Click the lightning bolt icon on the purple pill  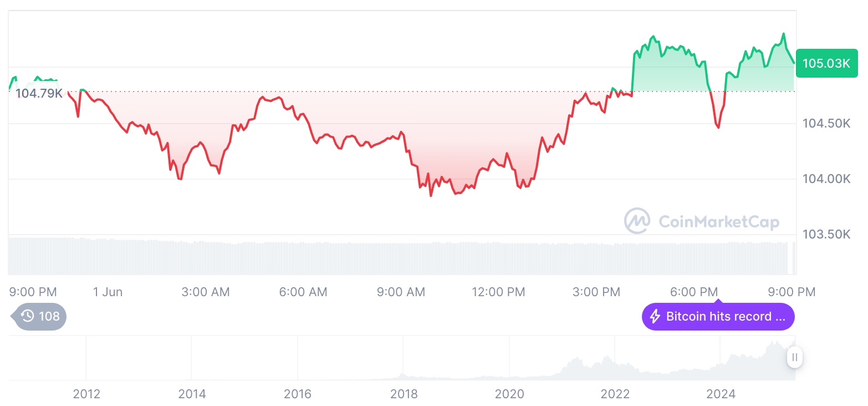pyautogui.click(x=655, y=317)
